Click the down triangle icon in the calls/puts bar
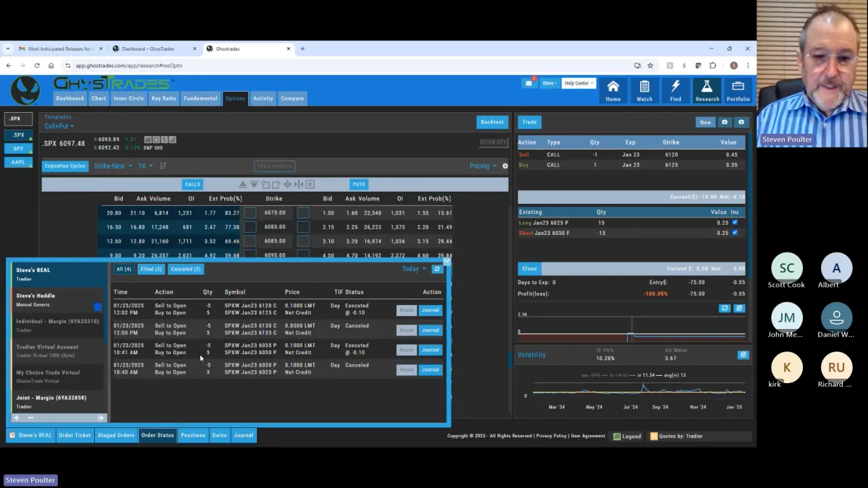 click(254, 184)
